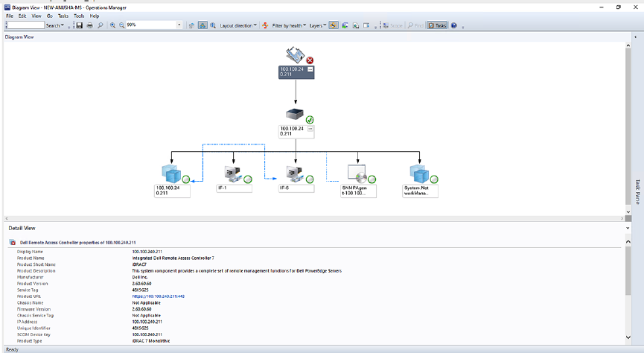Click the Zoom in icon
This screenshot has height=353, width=644.
(112, 25)
